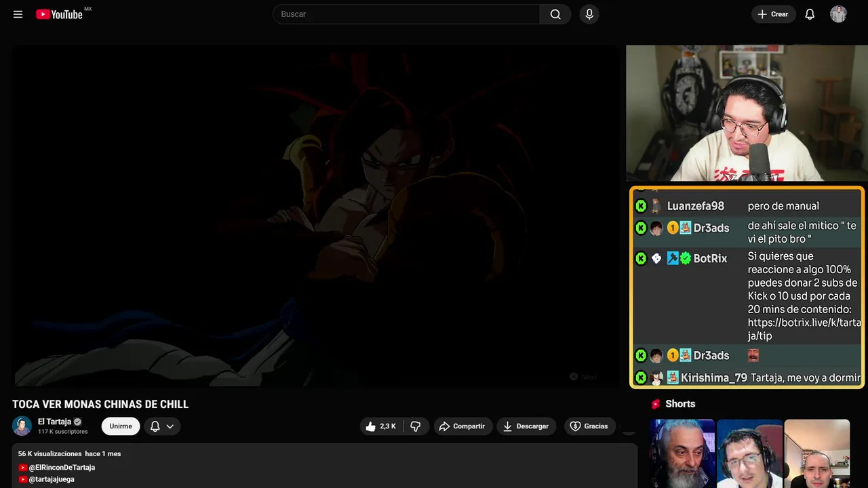
Task: Click the Luanzefa98 username in chat
Action: point(696,206)
